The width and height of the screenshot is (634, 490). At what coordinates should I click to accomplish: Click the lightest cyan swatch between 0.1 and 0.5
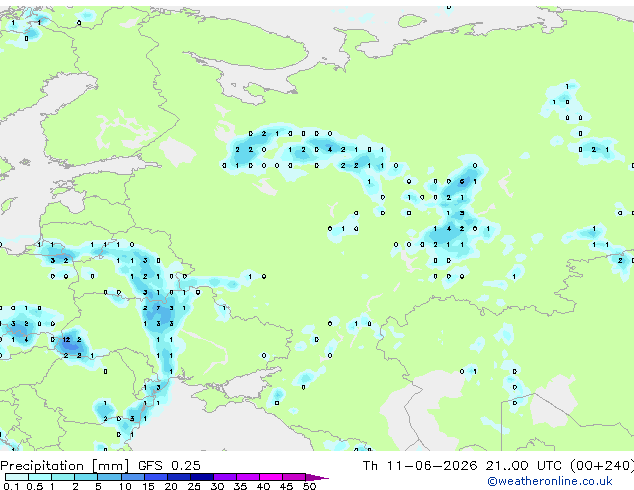[17, 477]
